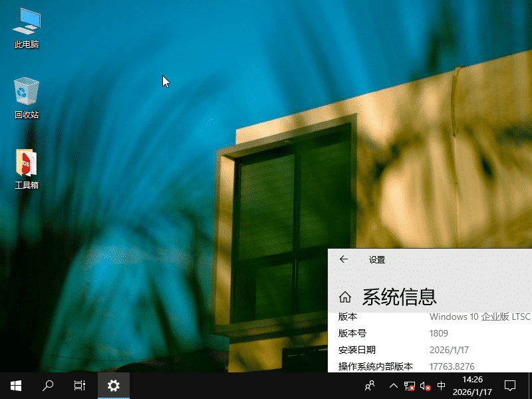Click the disconnected network tray icon
Screen dimensions: 532x399
click(410, 386)
